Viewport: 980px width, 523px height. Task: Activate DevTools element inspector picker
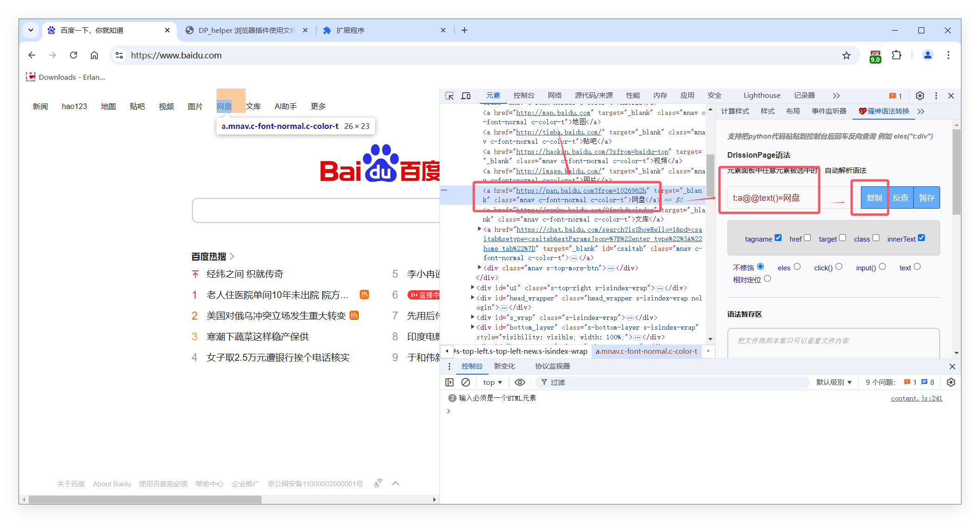click(450, 96)
